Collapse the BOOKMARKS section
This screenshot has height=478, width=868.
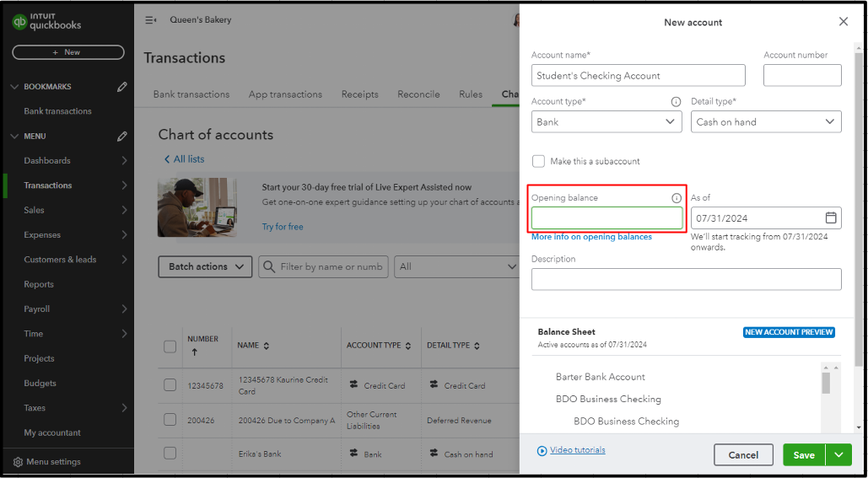[x=14, y=87]
